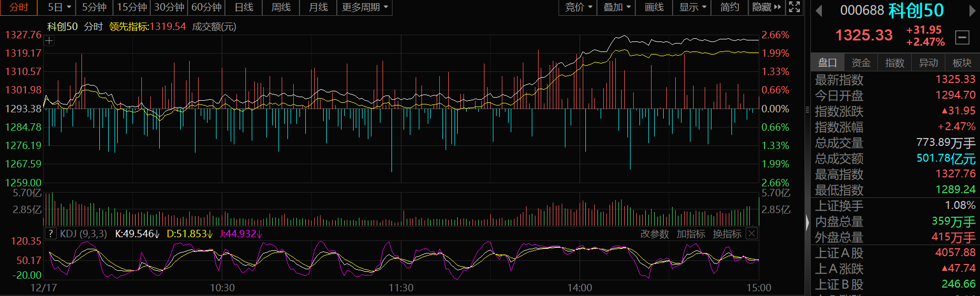Go to previous stock with left arrow

819,10
